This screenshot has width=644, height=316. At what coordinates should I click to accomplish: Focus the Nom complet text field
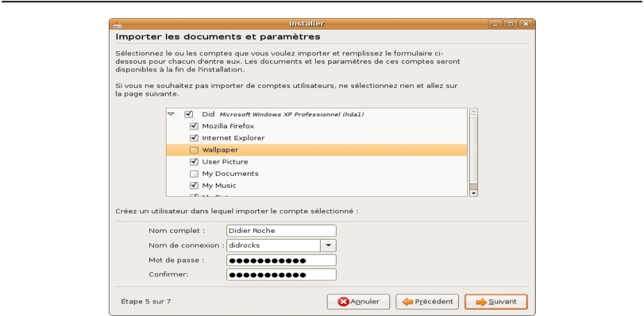pyautogui.click(x=281, y=231)
